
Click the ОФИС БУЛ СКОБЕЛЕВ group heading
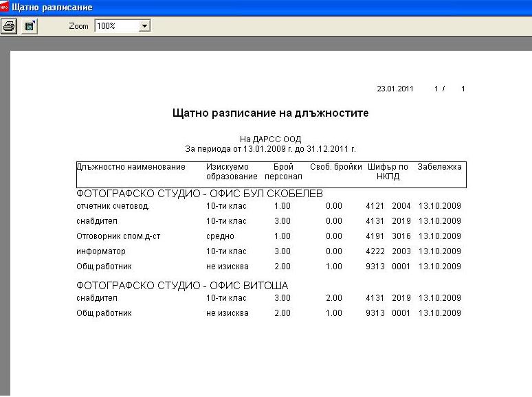click(x=199, y=194)
